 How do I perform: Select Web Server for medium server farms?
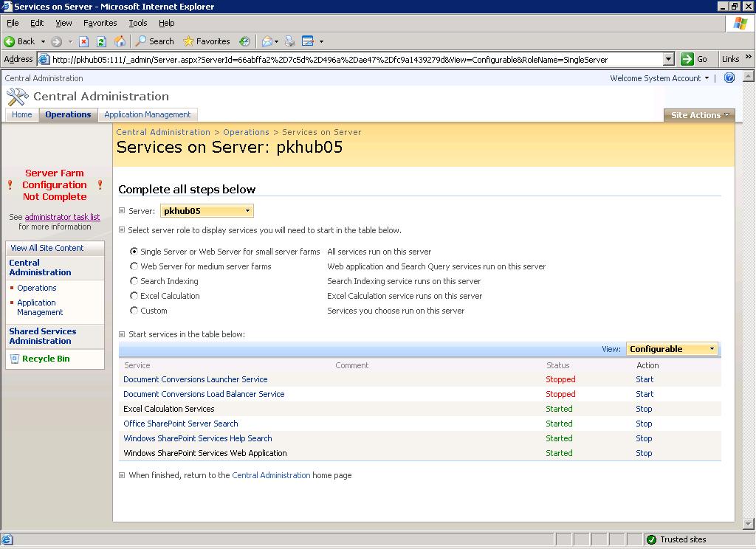[134, 266]
